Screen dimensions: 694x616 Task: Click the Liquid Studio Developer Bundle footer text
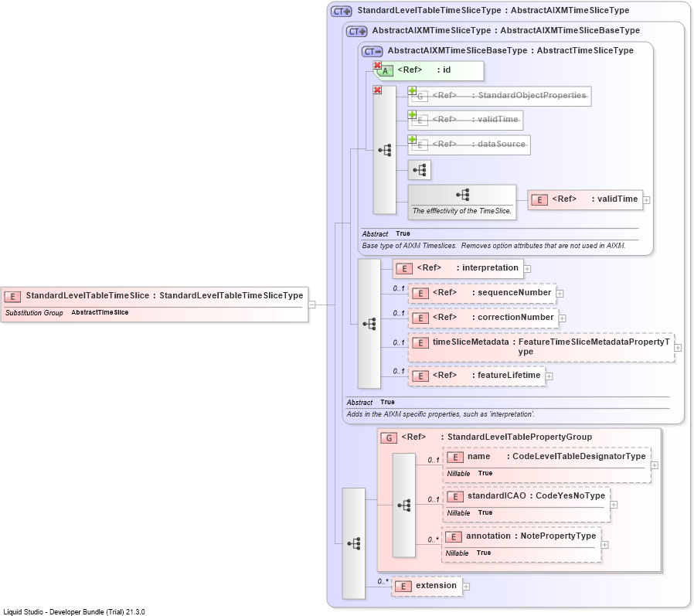coord(74,612)
